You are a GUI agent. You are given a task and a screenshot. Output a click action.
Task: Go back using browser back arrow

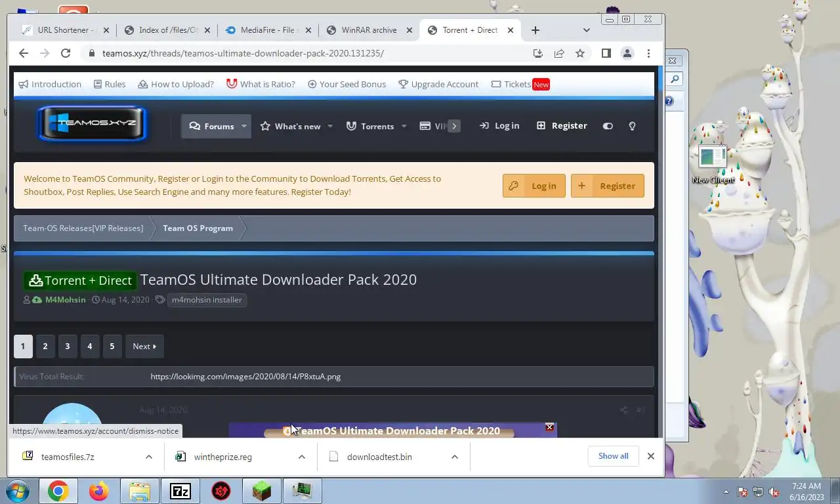point(24,53)
